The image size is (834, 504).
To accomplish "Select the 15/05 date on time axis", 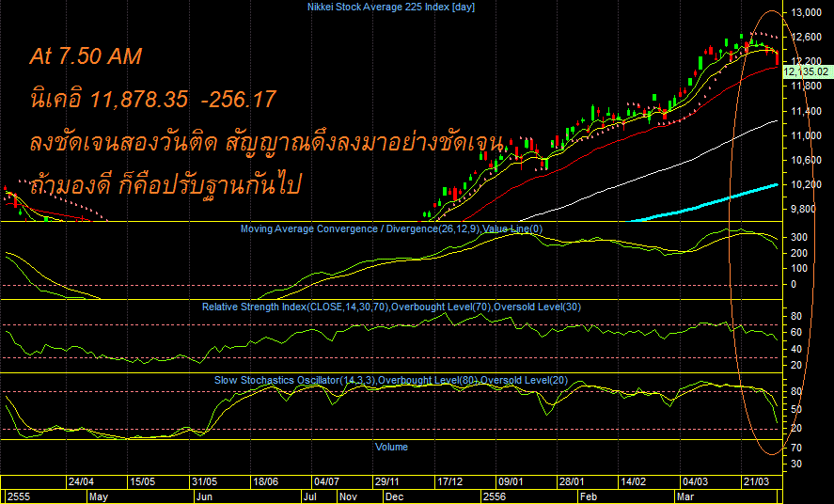I will (143, 481).
